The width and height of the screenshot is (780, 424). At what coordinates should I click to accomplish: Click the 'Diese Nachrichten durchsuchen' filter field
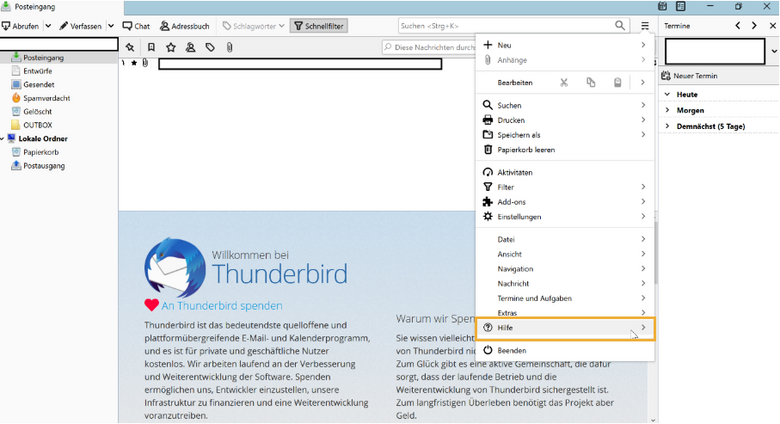(x=429, y=47)
